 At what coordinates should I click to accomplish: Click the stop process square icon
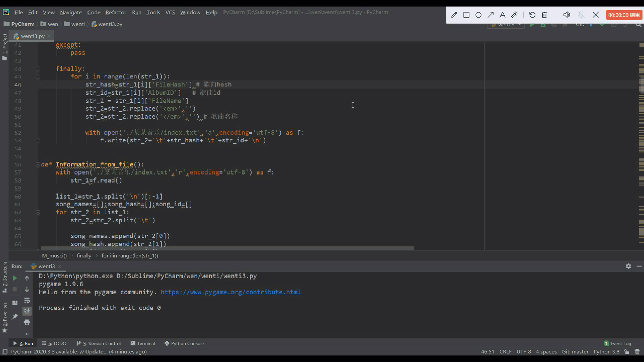15,289
